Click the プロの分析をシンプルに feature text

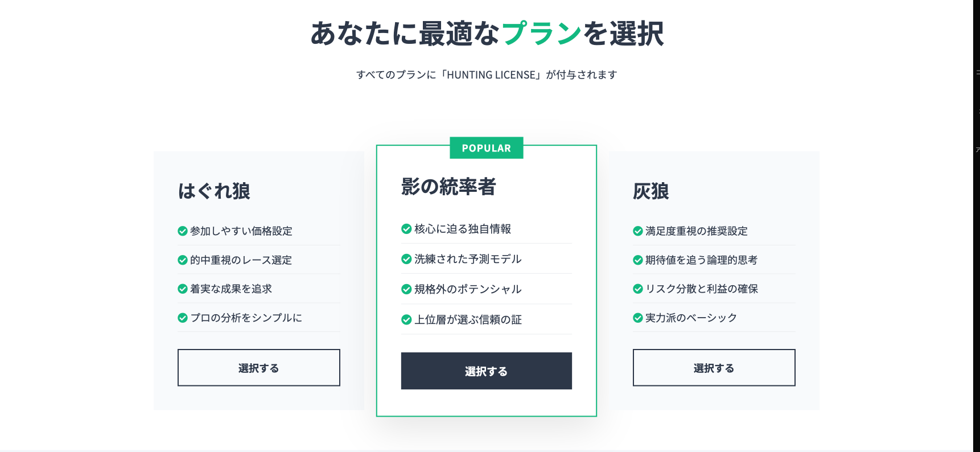click(x=246, y=318)
